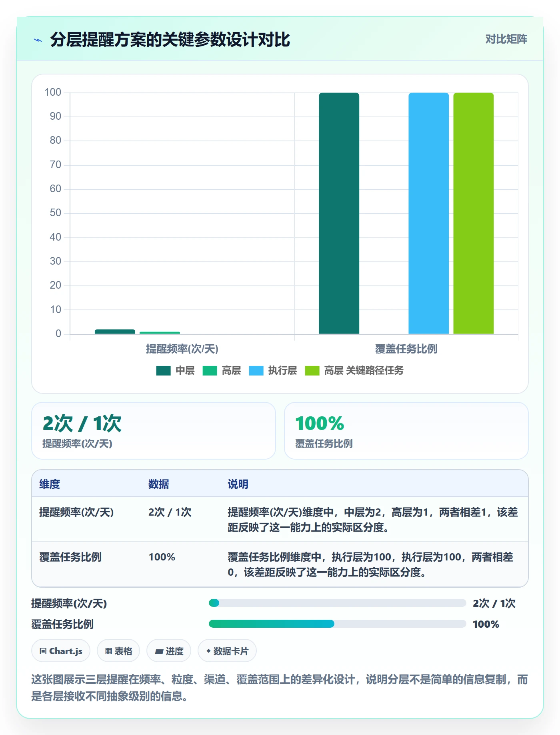Click table cell 覆盖任务比例
The width and height of the screenshot is (560, 735).
click(70, 557)
